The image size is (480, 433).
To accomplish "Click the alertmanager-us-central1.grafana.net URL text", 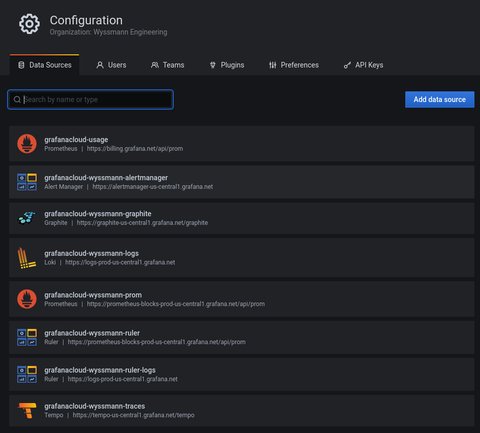I will click(x=153, y=187).
